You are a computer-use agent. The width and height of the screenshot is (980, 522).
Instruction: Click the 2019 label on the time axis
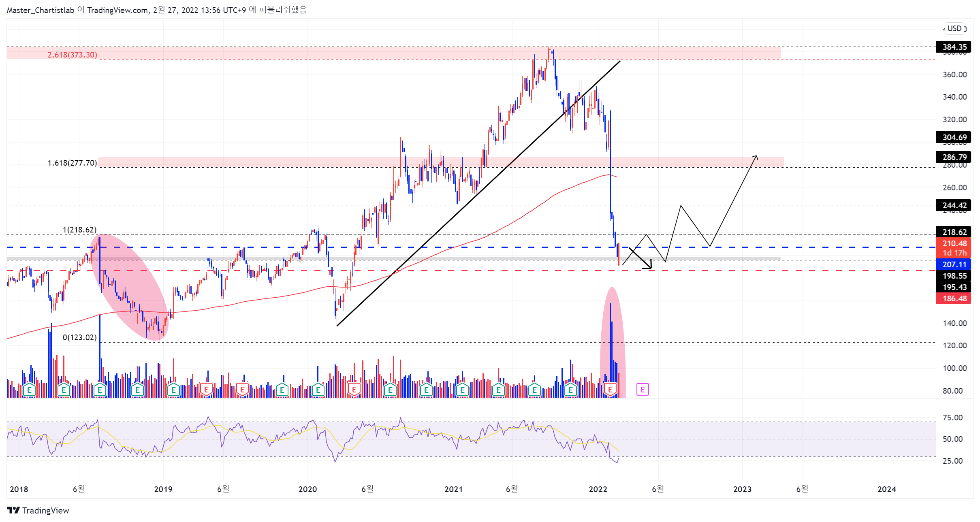(163, 489)
